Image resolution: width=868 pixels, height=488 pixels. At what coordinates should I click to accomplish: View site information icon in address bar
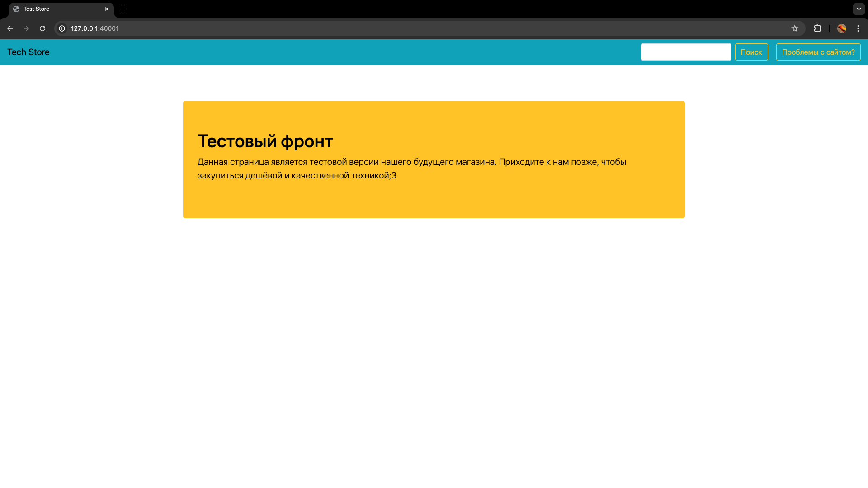pyautogui.click(x=62, y=28)
